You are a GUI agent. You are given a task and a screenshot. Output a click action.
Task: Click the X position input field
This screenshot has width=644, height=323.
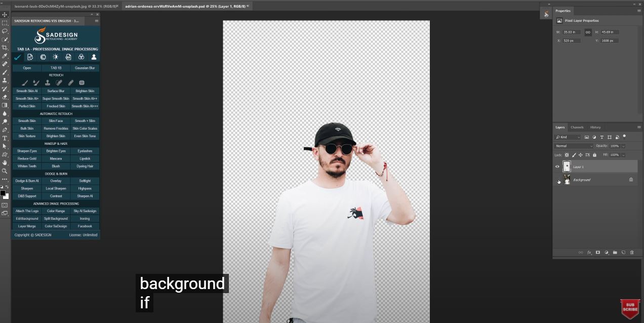click(x=572, y=41)
